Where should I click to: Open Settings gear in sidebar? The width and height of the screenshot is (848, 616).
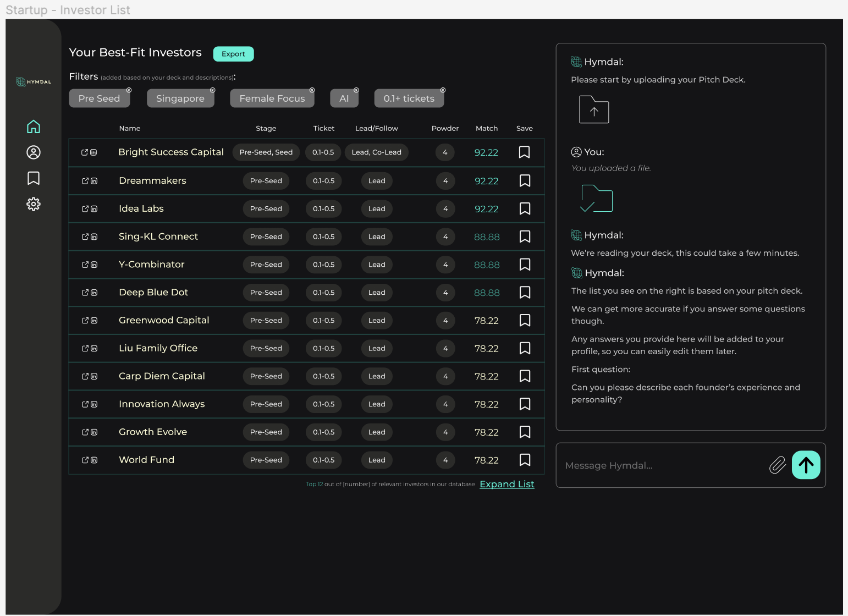point(34,204)
